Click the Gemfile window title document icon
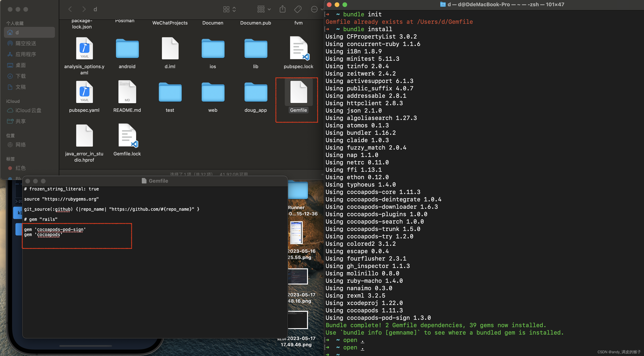Image resolution: width=644 pixels, height=356 pixels. pyautogui.click(x=144, y=181)
